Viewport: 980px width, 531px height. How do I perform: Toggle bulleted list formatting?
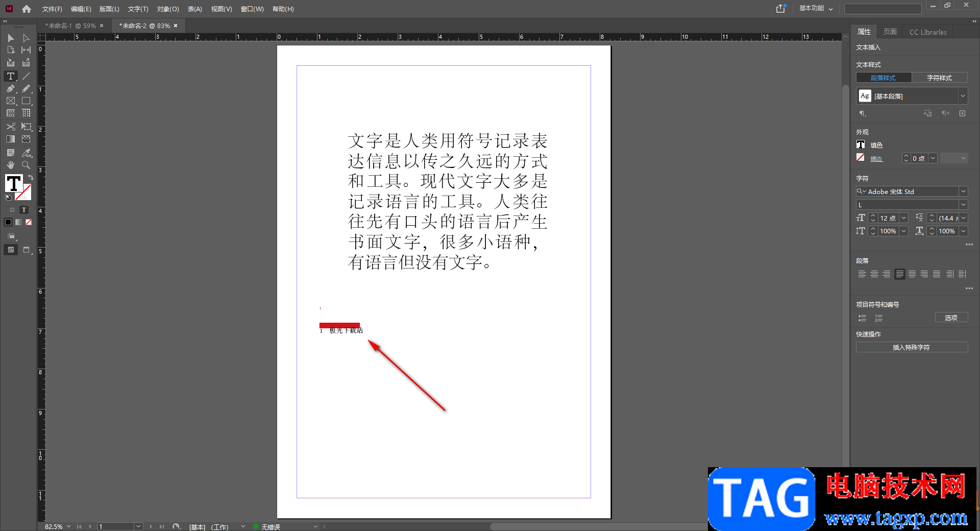tap(863, 318)
